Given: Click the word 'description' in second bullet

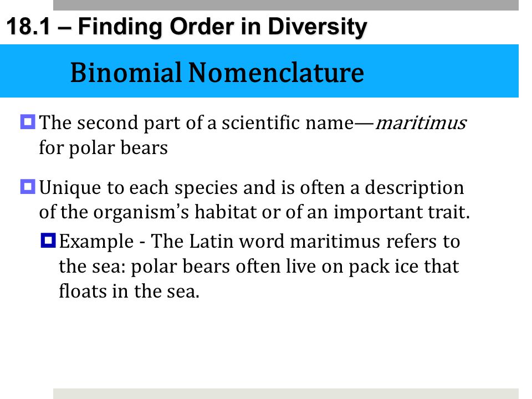Looking at the screenshot, I should [415, 188].
